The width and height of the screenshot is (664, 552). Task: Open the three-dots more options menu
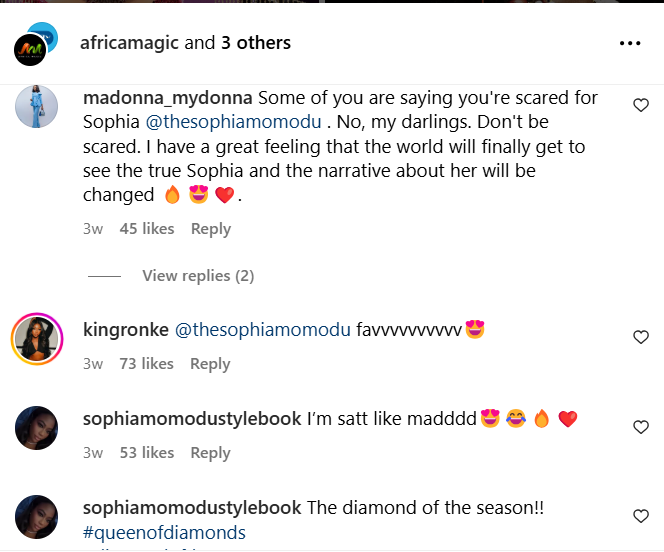point(630,43)
